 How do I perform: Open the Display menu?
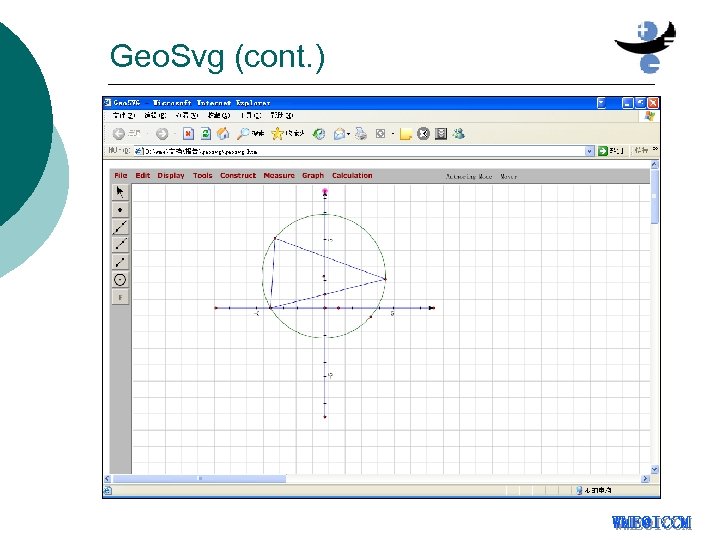pyautogui.click(x=171, y=175)
